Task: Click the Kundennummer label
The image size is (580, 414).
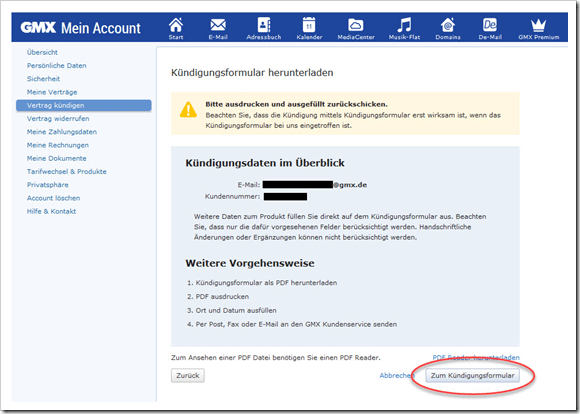Action: (232, 196)
